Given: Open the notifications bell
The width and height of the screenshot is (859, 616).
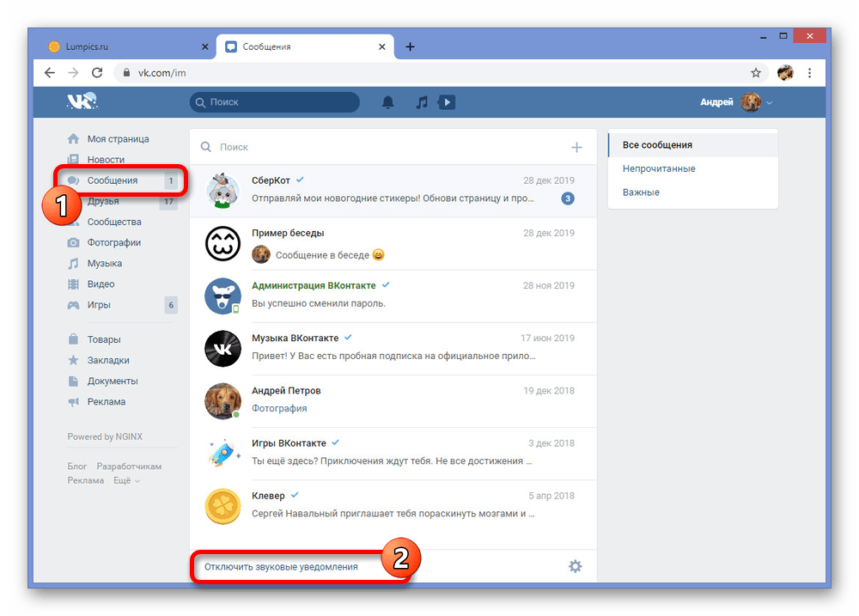Looking at the screenshot, I should click(388, 102).
